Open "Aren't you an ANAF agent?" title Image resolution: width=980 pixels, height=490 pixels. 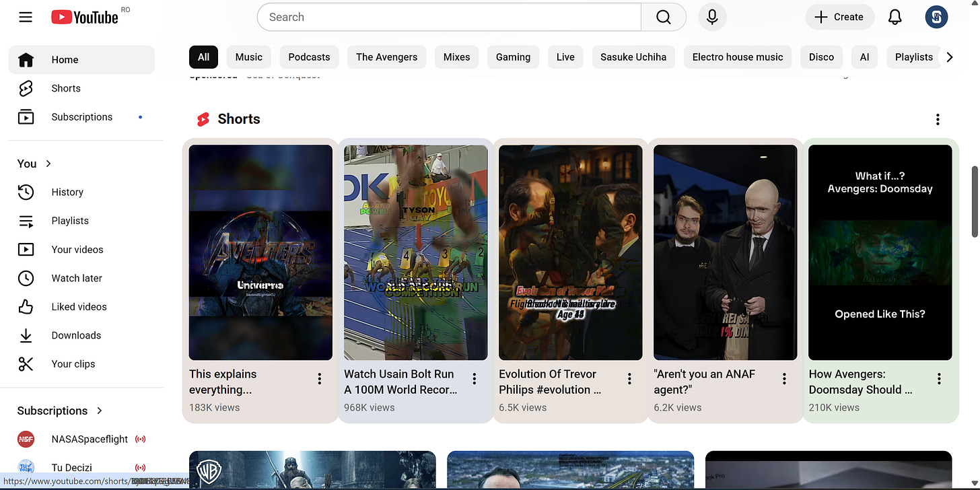pyautogui.click(x=704, y=382)
